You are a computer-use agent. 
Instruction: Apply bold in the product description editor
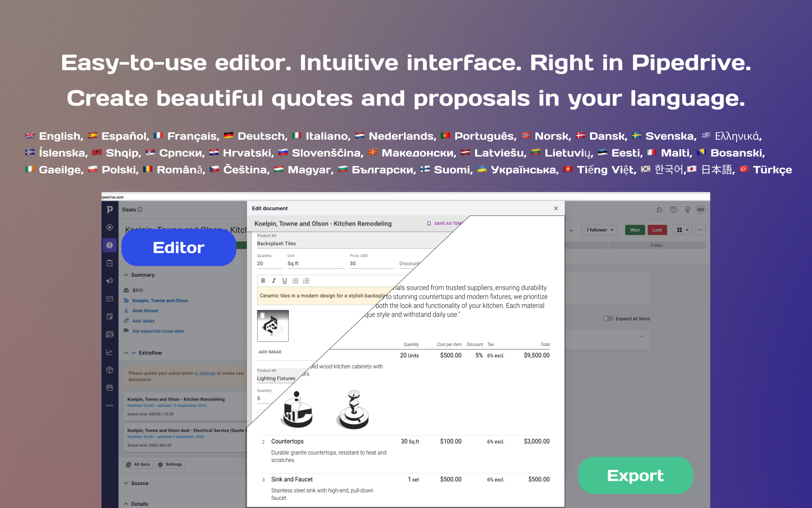[x=263, y=281]
